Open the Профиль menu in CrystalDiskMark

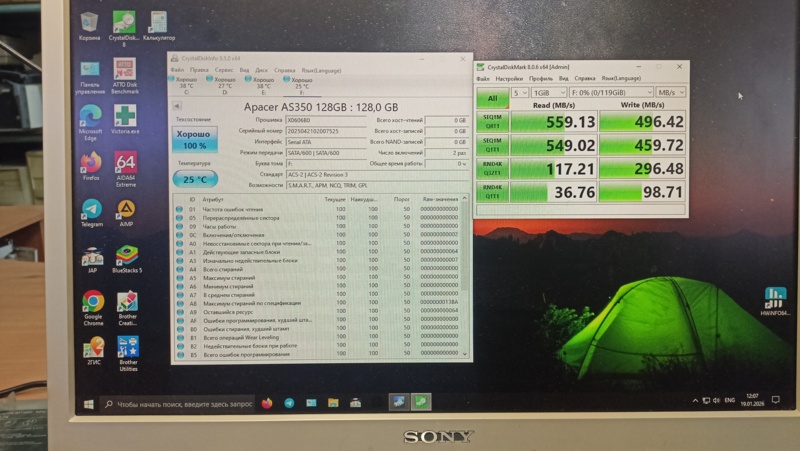point(540,79)
